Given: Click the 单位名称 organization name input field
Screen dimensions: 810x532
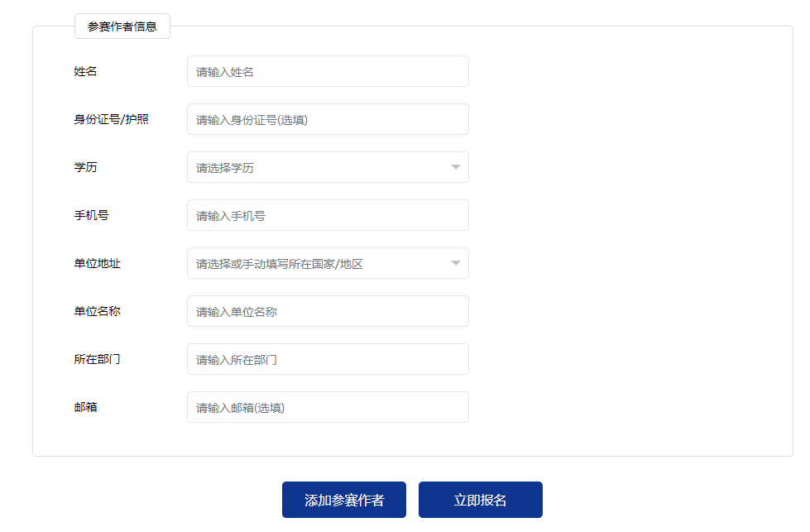Looking at the screenshot, I should tap(327, 311).
